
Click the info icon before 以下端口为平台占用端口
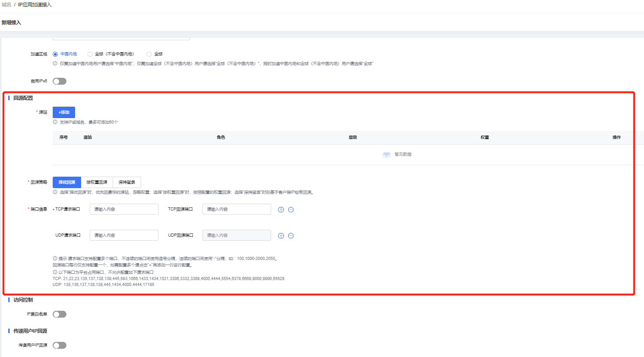coord(55,272)
